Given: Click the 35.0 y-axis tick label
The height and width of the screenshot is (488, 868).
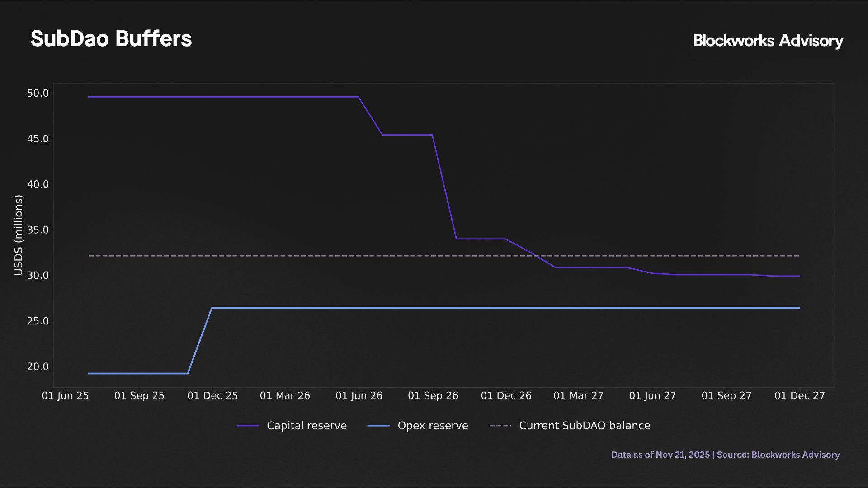Looking at the screenshot, I should [38, 230].
